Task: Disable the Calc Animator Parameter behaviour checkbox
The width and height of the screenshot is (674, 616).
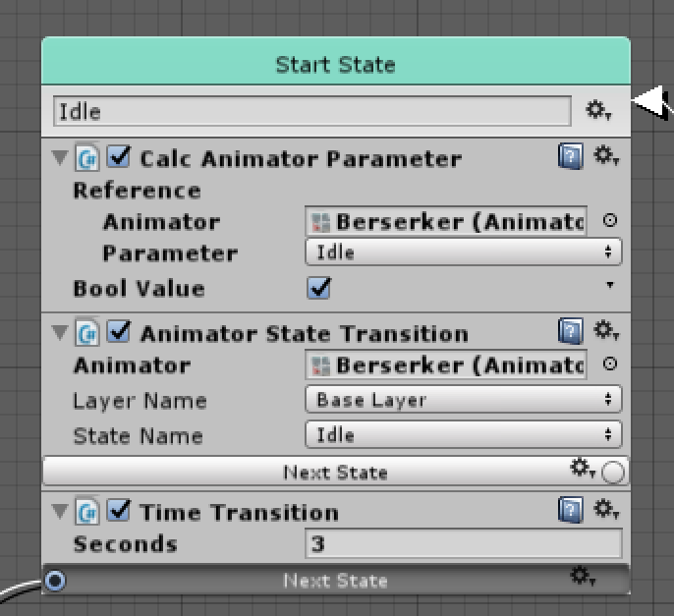Action: pyautogui.click(x=119, y=157)
